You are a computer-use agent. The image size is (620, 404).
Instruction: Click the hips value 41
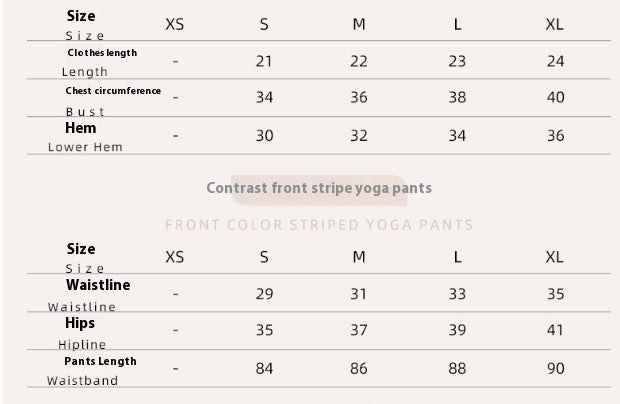[555, 331]
